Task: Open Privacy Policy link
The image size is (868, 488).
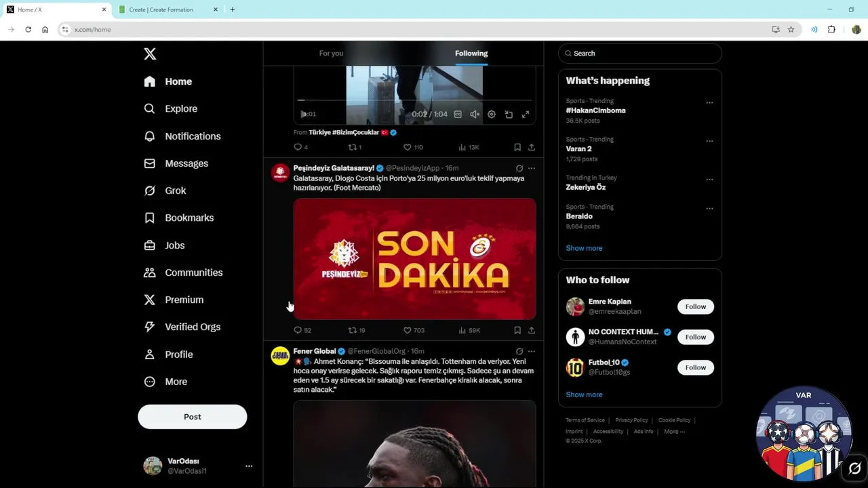Action: (631, 420)
